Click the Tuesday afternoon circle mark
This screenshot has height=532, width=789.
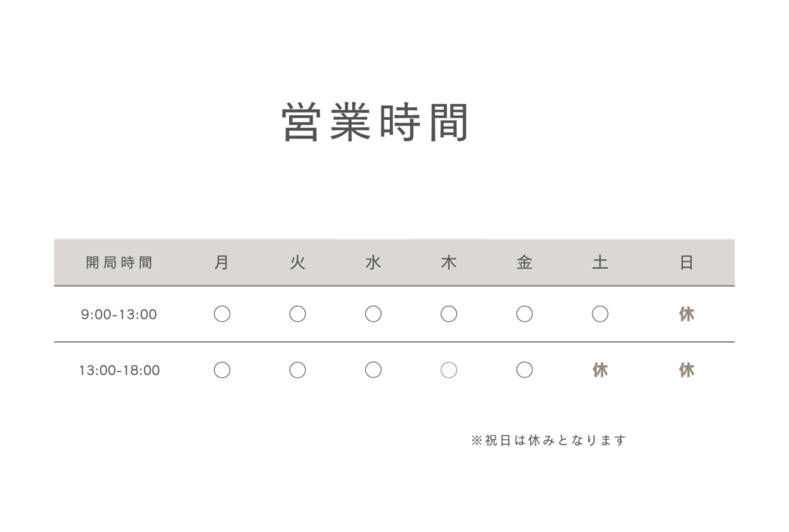[x=297, y=370]
